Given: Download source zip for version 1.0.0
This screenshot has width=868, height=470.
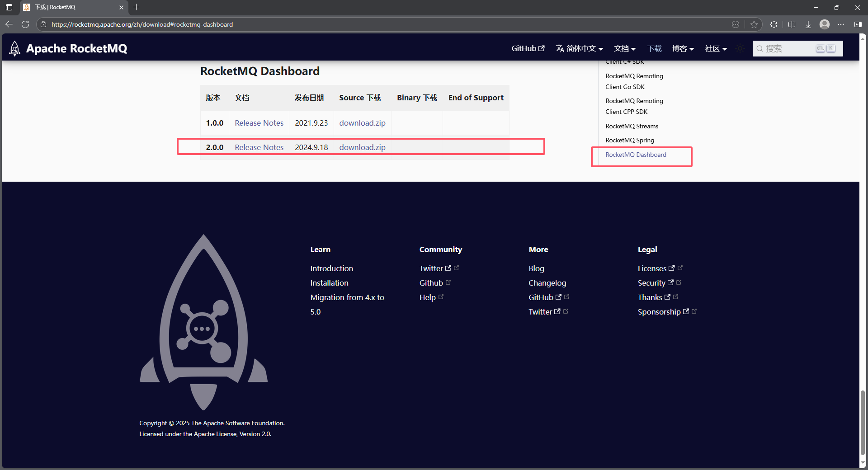Looking at the screenshot, I should click(x=362, y=122).
